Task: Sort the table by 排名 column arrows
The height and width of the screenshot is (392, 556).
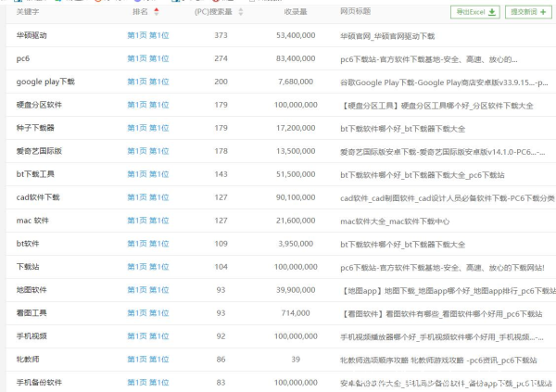Action: point(156,12)
